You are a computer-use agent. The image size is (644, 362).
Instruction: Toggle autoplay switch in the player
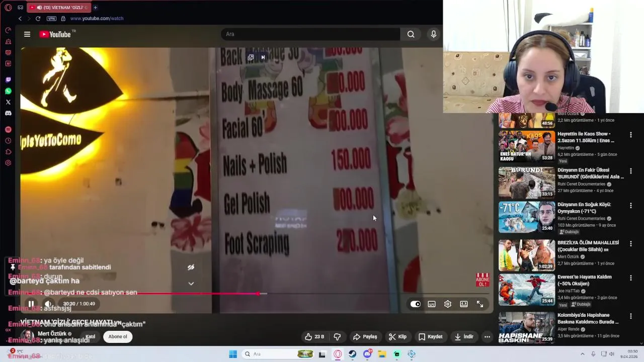pyautogui.click(x=416, y=304)
